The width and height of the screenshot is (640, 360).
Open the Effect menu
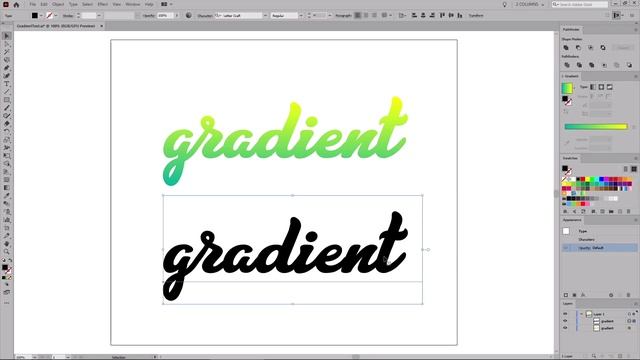[102, 4]
